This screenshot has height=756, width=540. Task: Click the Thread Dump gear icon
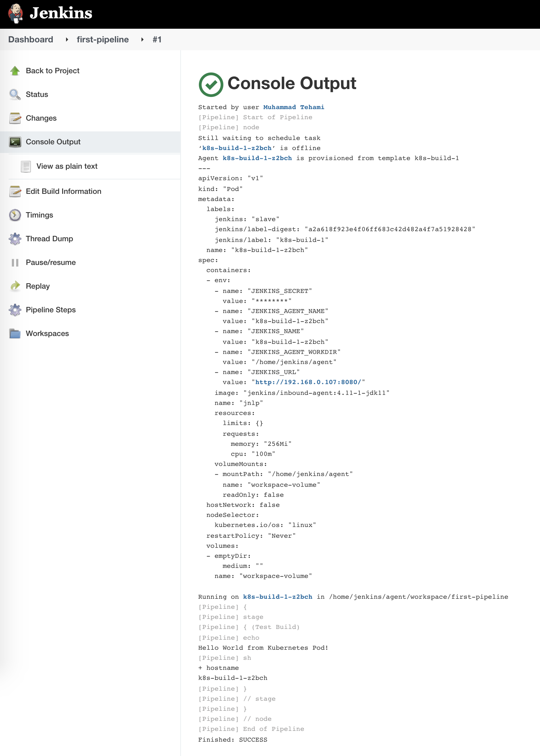15,239
